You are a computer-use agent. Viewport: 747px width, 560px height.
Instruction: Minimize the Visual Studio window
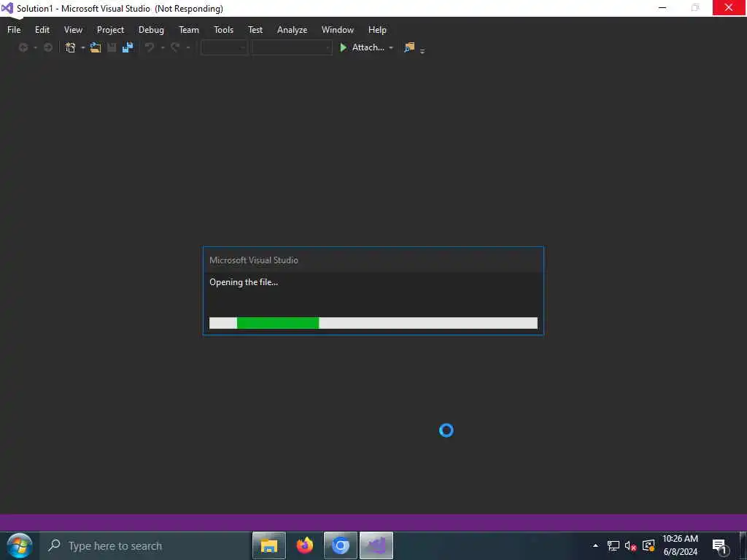[662, 8]
